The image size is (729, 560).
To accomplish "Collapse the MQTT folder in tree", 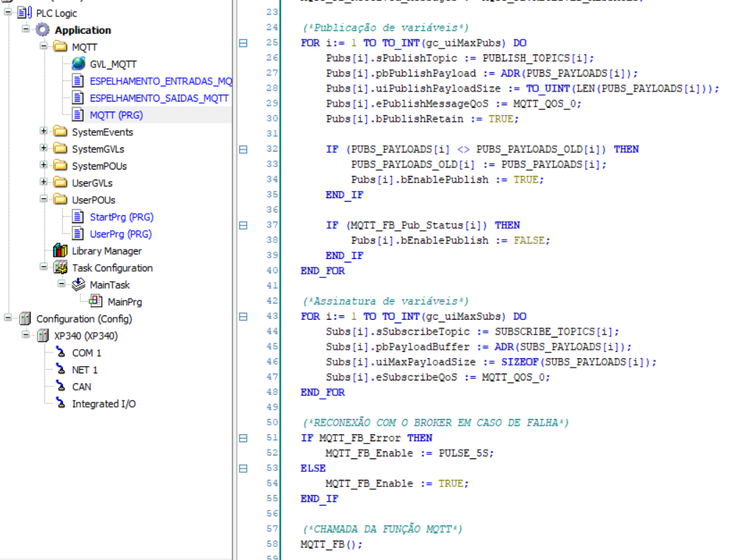I will pyautogui.click(x=44, y=47).
